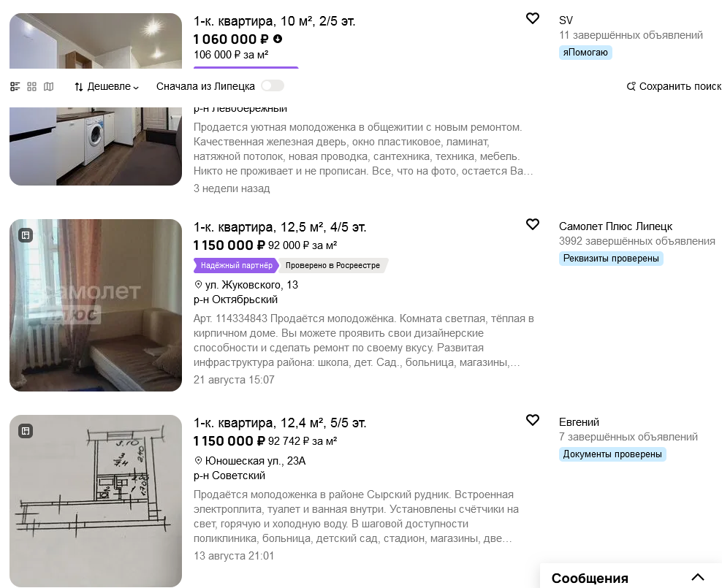Screen dimensions: 722x588
Task: Open the 1-к. квартира 12,5 м² listing title
Action: coord(280,227)
